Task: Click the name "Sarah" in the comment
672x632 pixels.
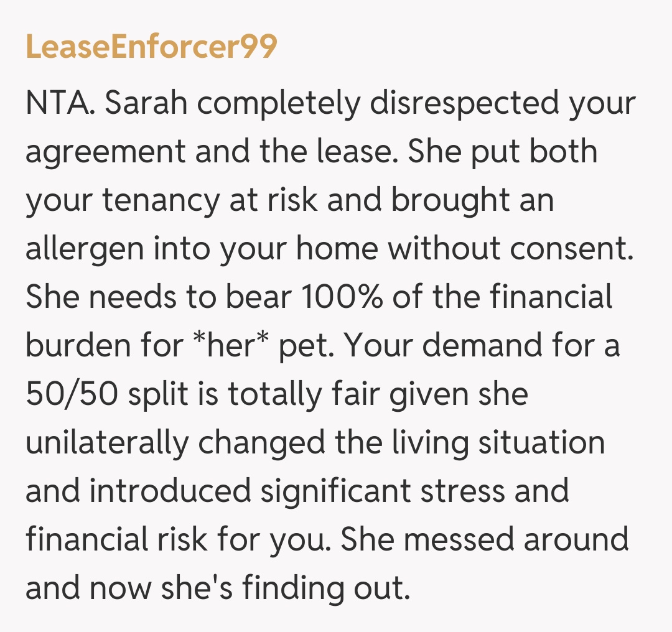Action: point(146,104)
